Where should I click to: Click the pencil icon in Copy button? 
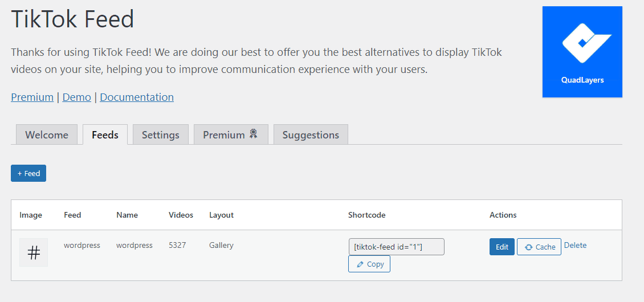point(360,264)
